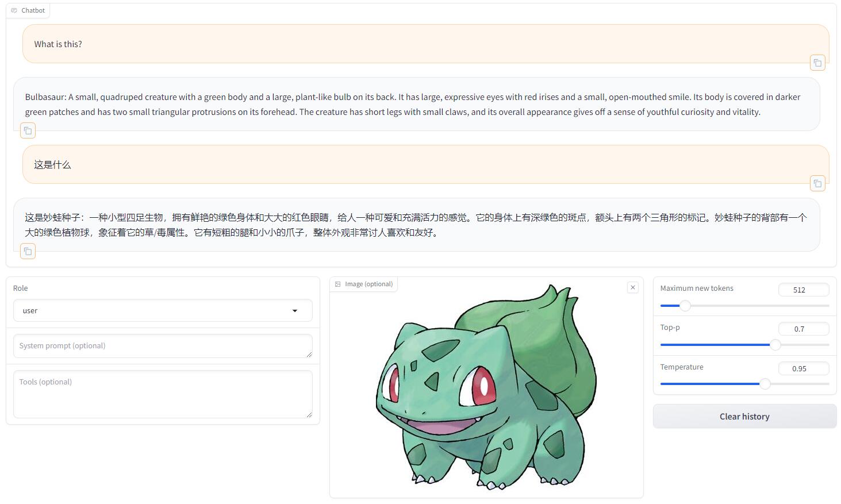Image resolution: width=841 pixels, height=504 pixels.
Task: Click the Tools (optional) text area
Action: (163, 394)
